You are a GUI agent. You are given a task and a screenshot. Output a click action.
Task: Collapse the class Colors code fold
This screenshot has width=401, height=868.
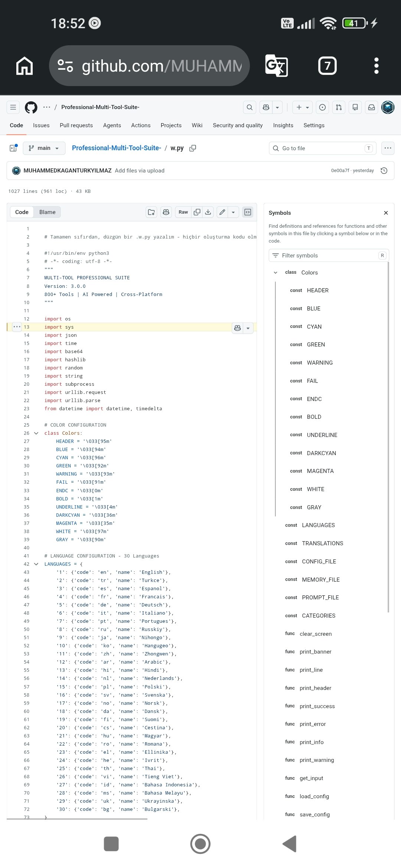coord(36,433)
